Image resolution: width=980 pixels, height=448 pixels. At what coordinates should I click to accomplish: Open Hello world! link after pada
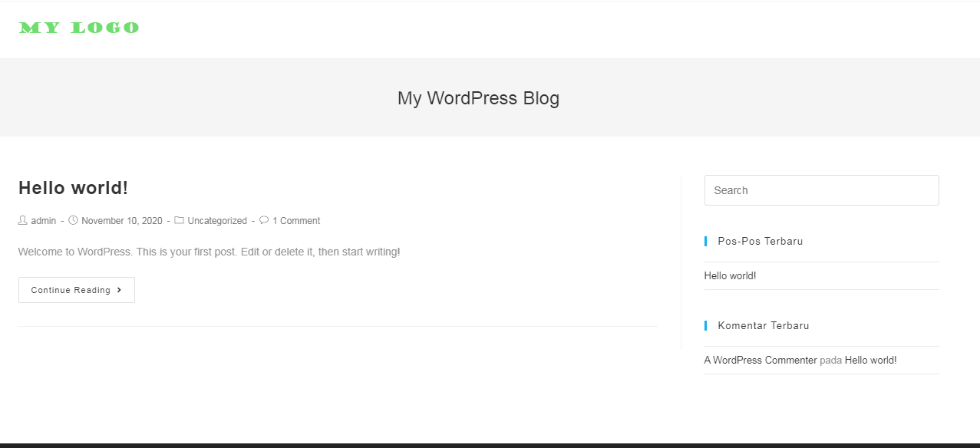(x=870, y=360)
